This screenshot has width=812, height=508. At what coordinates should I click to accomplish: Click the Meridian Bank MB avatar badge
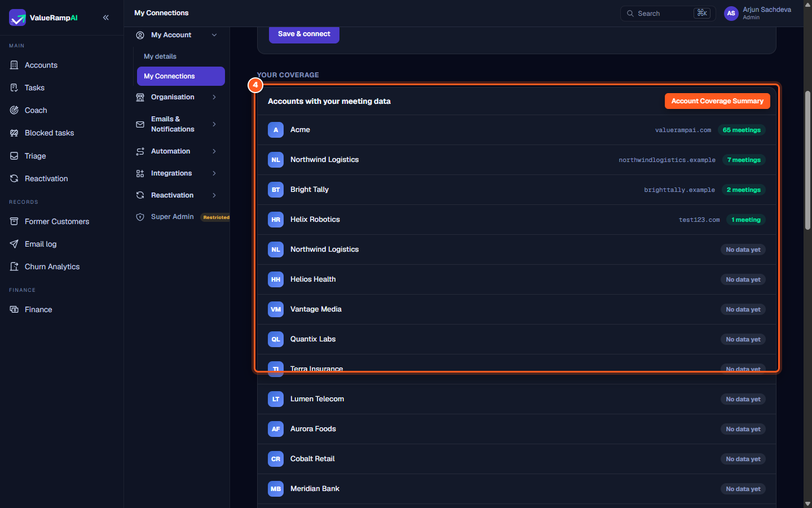pyautogui.click(x=276, y=489)
